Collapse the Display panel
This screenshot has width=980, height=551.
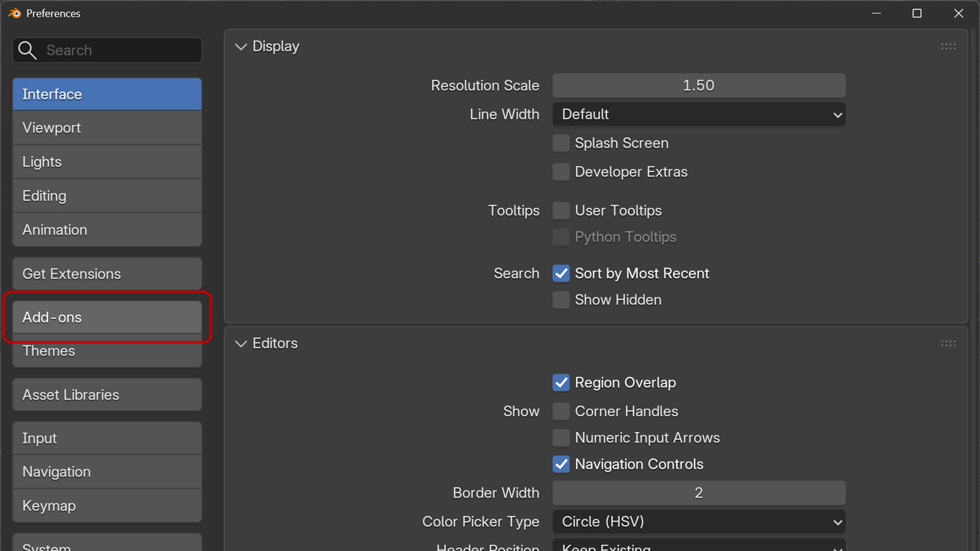point(241,46)
